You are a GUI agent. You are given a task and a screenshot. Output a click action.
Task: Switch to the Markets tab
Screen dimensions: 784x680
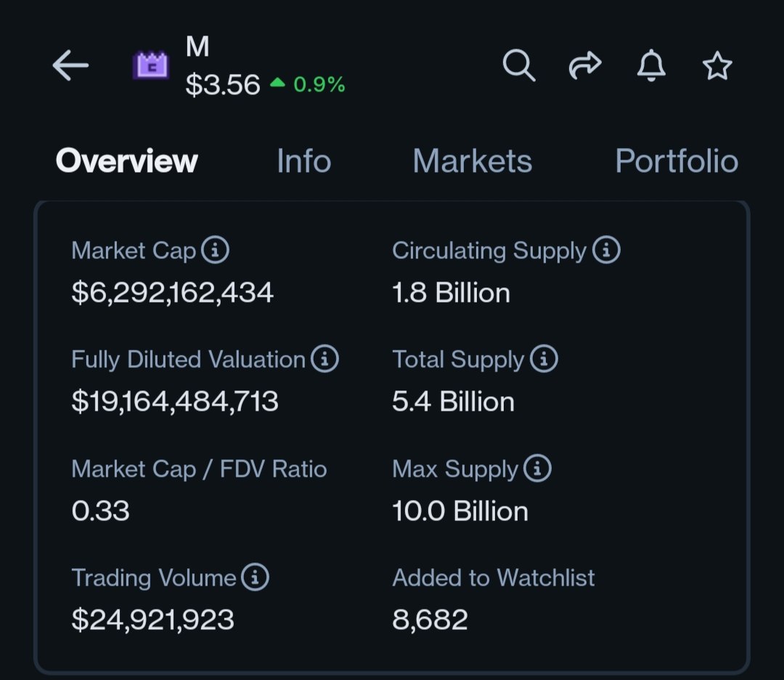pyautogui.click(x=472, y=161)
